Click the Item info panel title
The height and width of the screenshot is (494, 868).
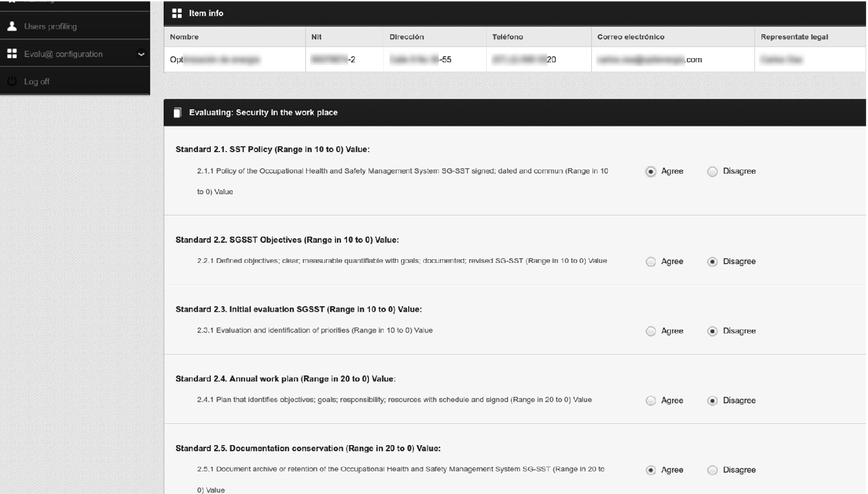click(x=206, y=13)
